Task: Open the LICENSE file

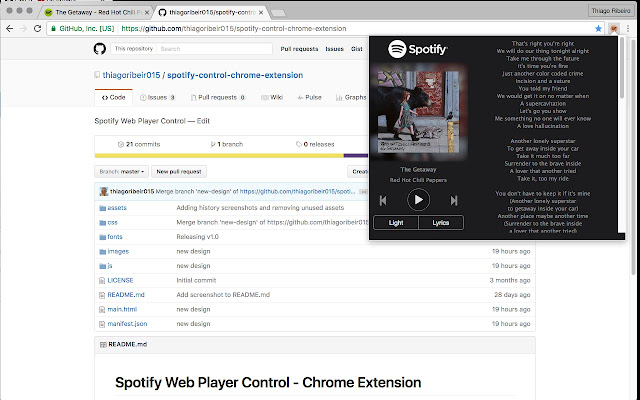Action: coord(120,280)
